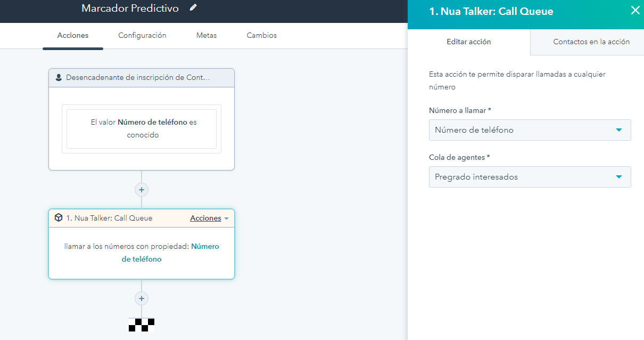Click the caret arrow next to Acciones link
This screenshot has height=340, width=644.
(226, 219)
